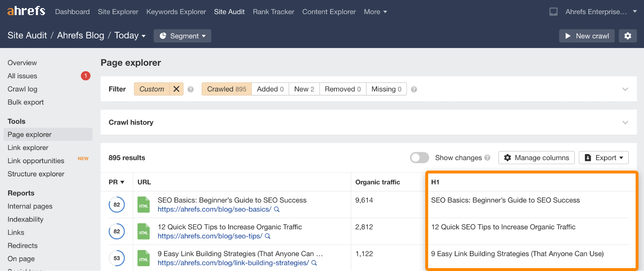Click help icon next to the Custom filter

pyautogui.click(x=191, y=89)
